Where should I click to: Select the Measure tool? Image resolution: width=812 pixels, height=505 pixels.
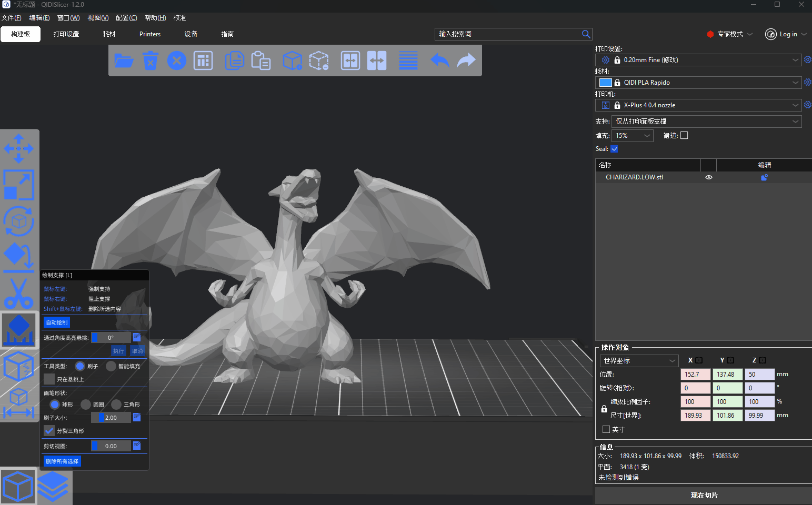tap(18, 402)
